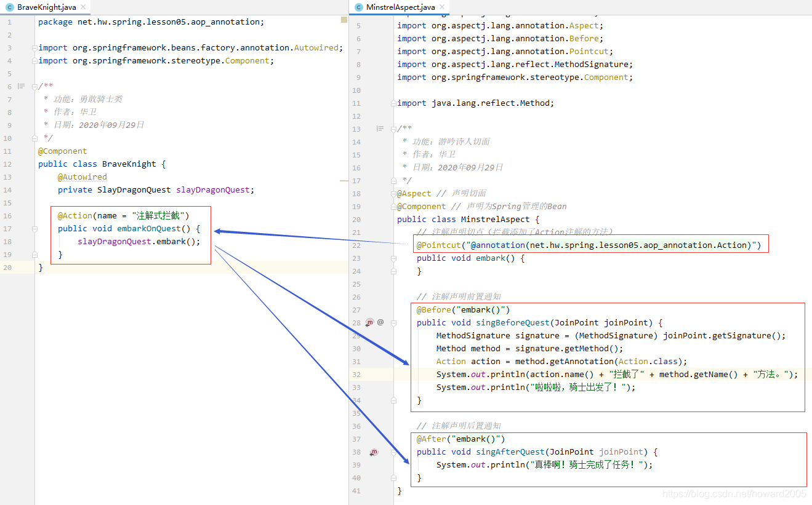Click the singBeforeQuest method name
812x505 pixels.
point(513,323)
